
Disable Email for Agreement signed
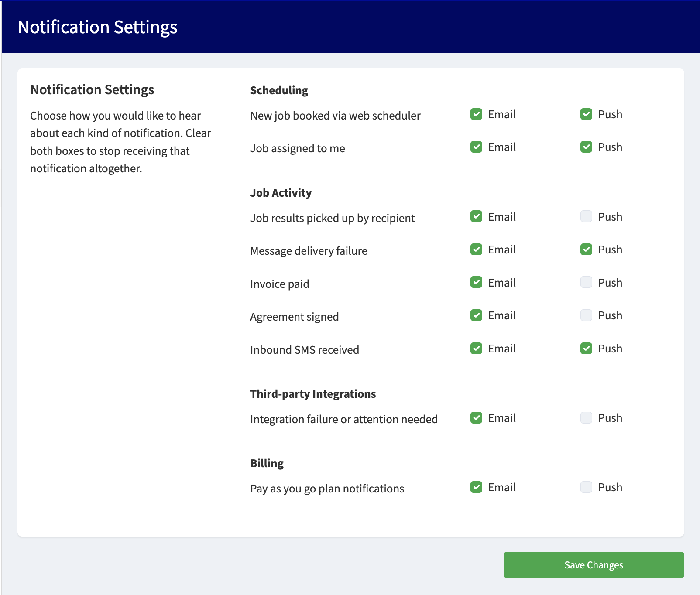[x=476, y=315]
